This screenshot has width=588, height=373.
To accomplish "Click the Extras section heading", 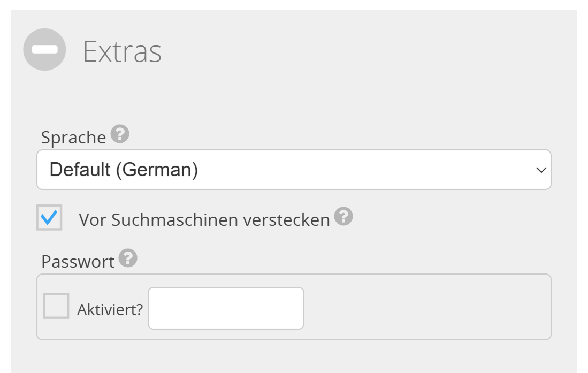I will 122,51.
